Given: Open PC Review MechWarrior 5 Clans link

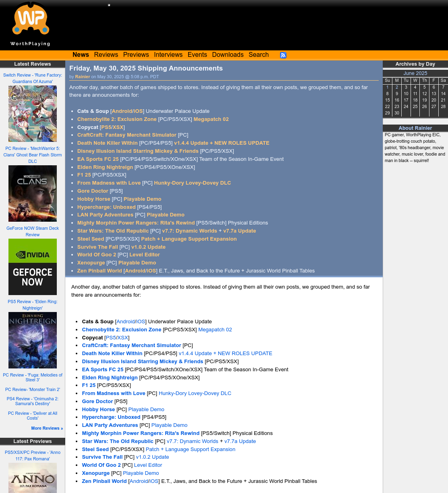Looking at the screenshot, I should (x=33, y=155).
